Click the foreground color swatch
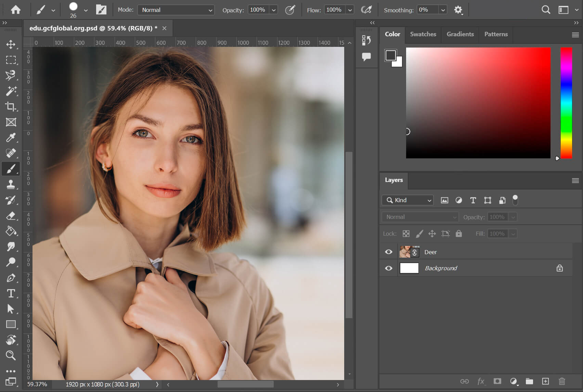 click(x=391, y=56)
